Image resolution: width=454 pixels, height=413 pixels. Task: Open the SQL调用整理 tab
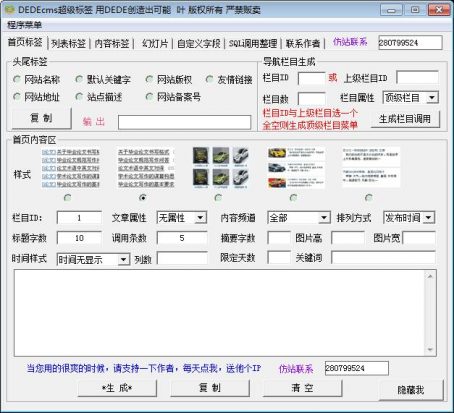point(253,43)
